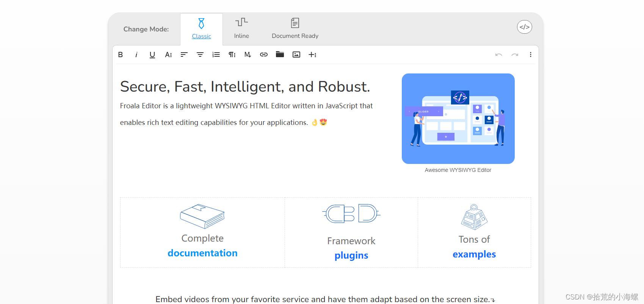
Task: Click the examples box icon
Action: tap(474, 217)
